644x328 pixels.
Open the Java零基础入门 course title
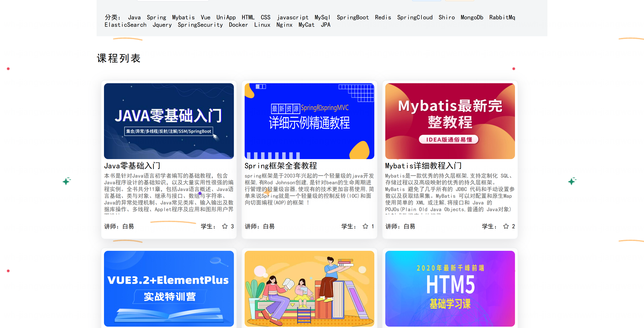pyautogui.click(x=132, y=166)
